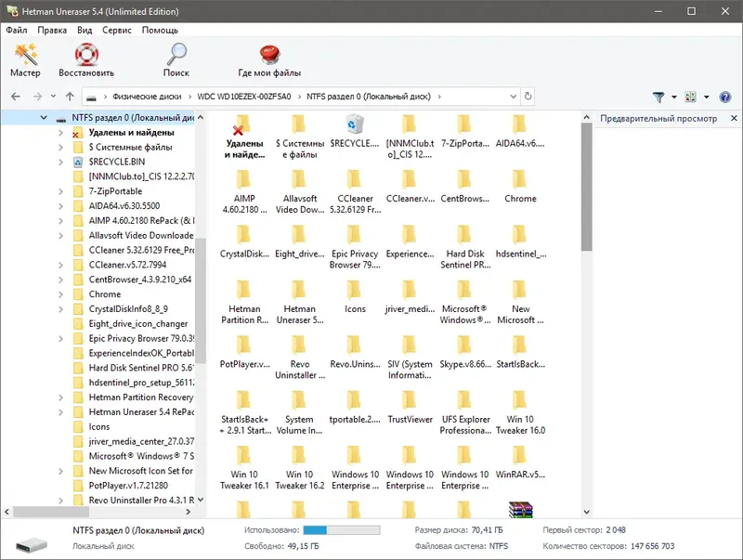Refresh the current location
The height and width of the screenshot is (560, 743).
[x=528, y=97]
